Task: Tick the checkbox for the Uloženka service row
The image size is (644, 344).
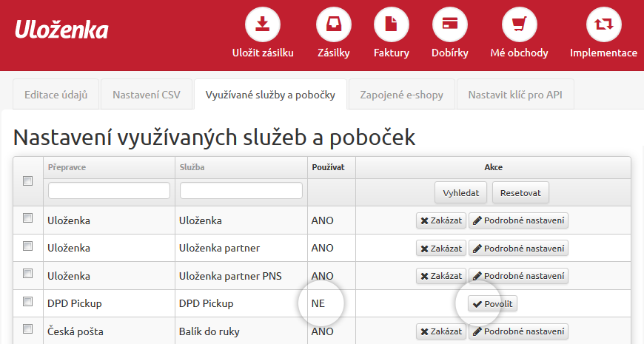Action: [27, 217]
